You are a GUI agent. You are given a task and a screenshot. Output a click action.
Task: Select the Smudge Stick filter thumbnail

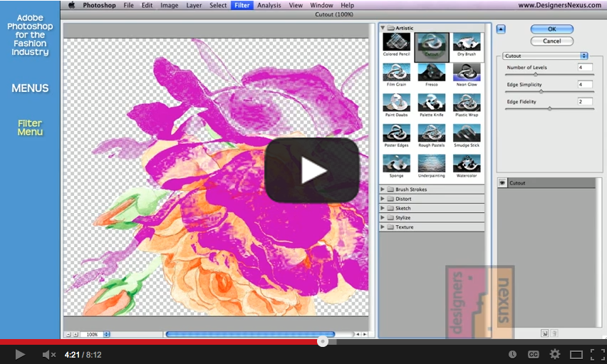(467, 133)
